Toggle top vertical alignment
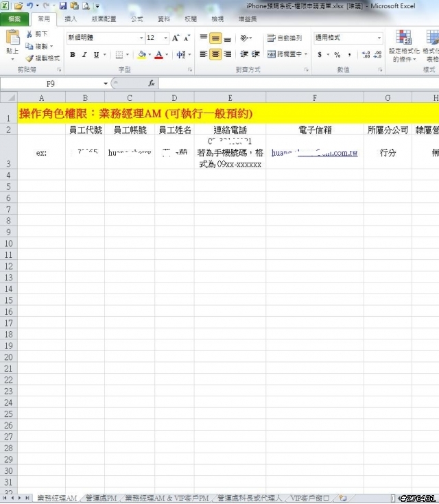 click(204, 38)
